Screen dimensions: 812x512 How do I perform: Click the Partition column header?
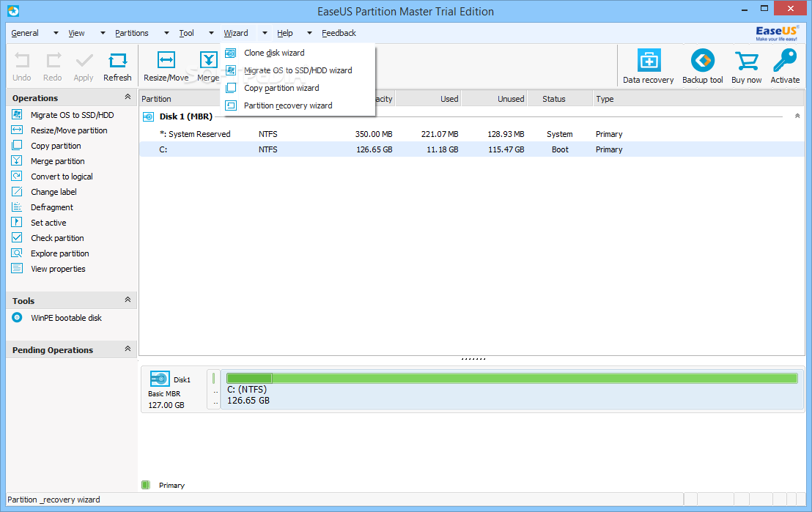pyautogui.click(x=180, y=99)
